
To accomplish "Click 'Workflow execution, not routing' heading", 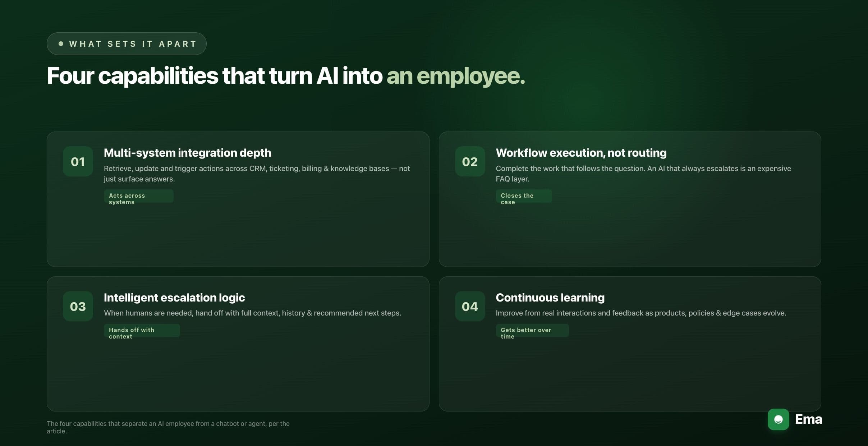I will [581, 153].
